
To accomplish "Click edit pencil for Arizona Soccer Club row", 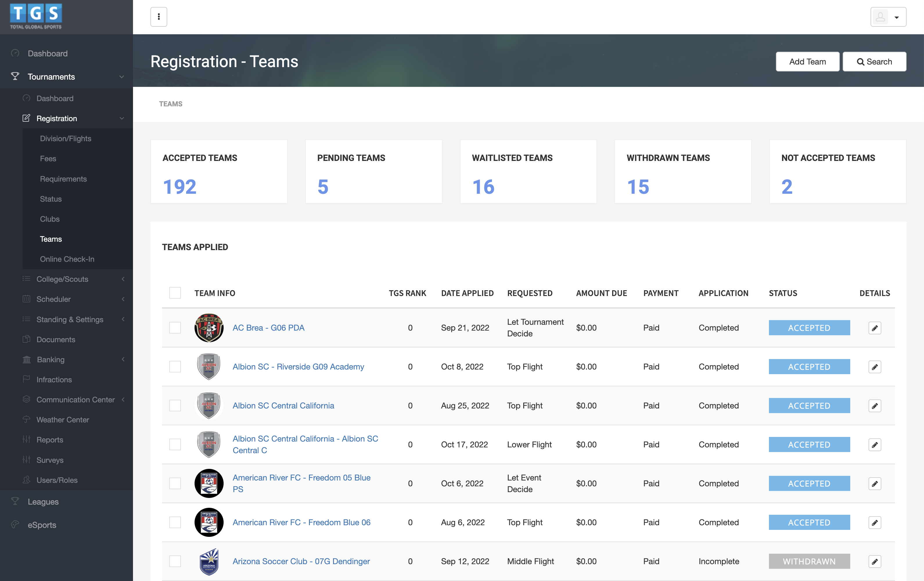I will click(875, 562).
